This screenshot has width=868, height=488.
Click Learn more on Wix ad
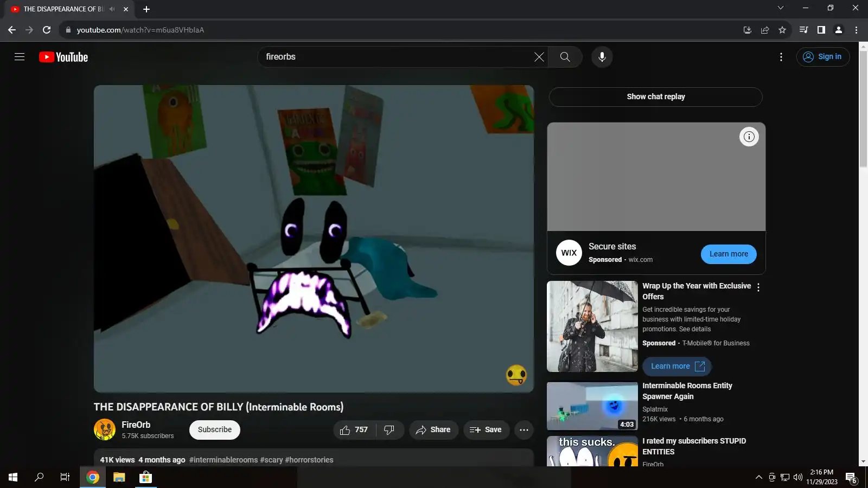click(729, 254)
